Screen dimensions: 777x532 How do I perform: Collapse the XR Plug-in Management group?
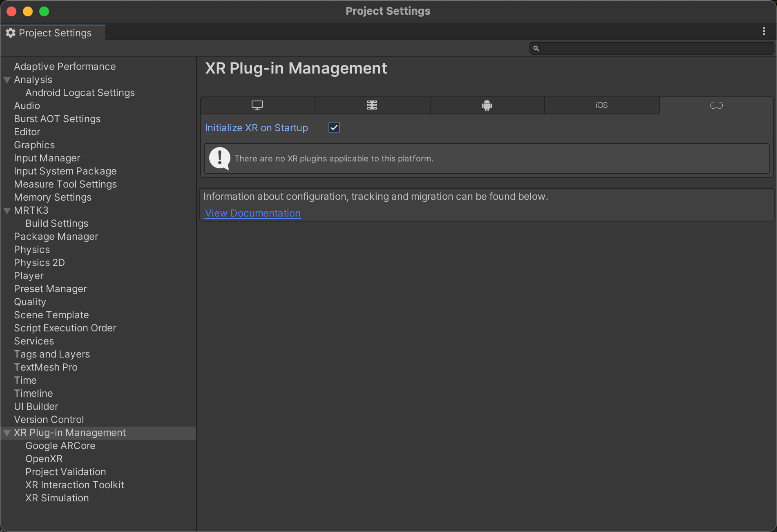[7, 433]
